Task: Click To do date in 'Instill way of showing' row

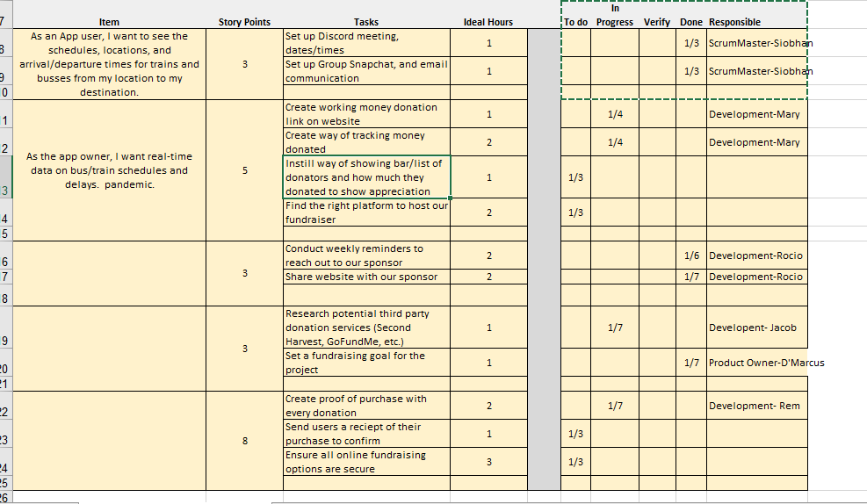Action: [x=575, y=177]
